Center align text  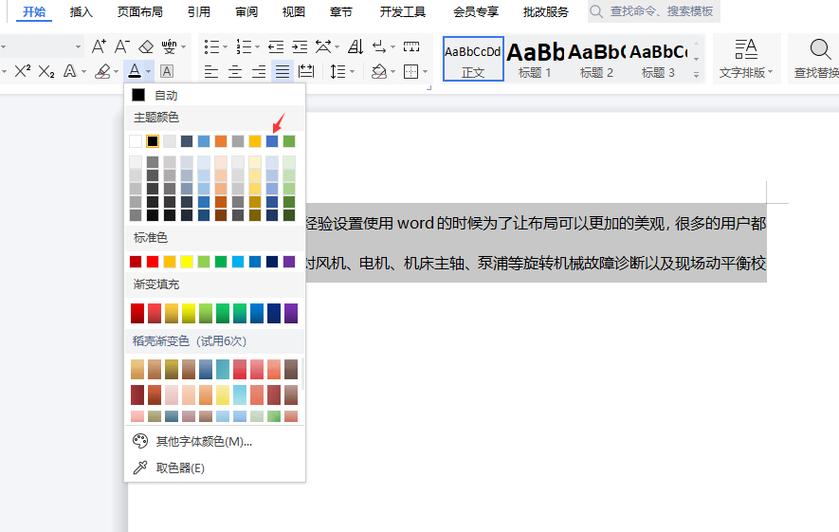coord(235,71)
